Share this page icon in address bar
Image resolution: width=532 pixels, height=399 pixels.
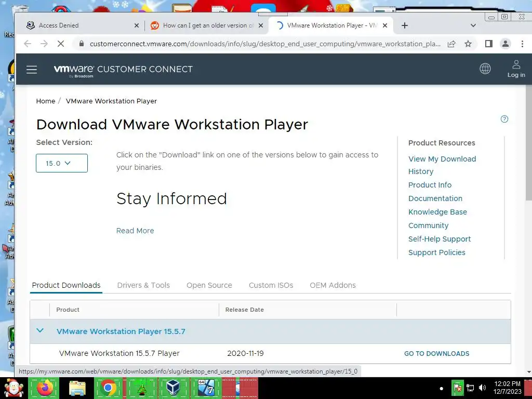pos(451,44)
